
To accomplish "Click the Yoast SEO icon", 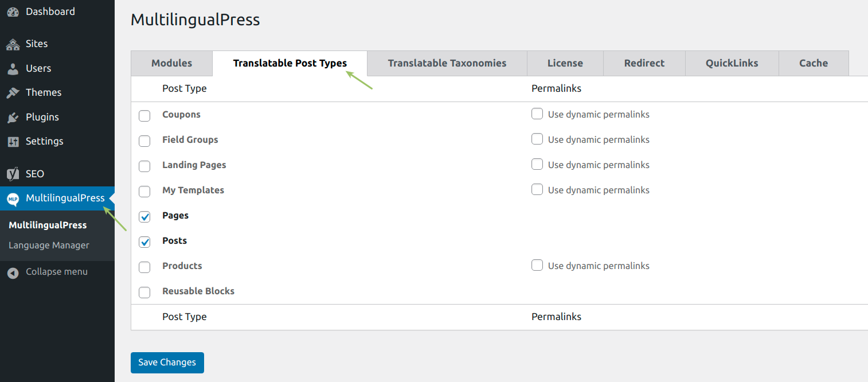I will pyautogui.click(x=13, y=174).
